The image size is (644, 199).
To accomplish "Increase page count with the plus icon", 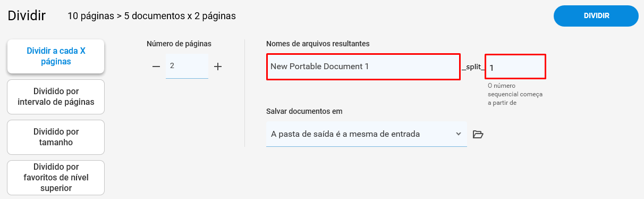I will tap(218, 67).
